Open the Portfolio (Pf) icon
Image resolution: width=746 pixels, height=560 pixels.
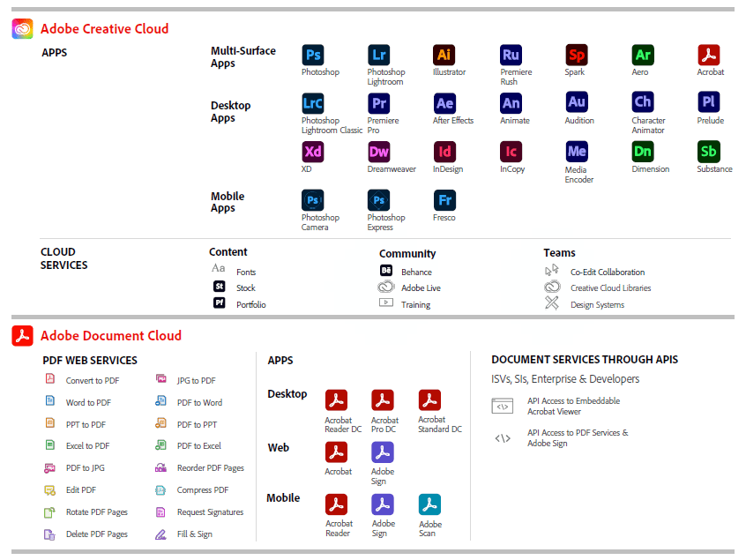pyautogui.click(x=220, y=302)
